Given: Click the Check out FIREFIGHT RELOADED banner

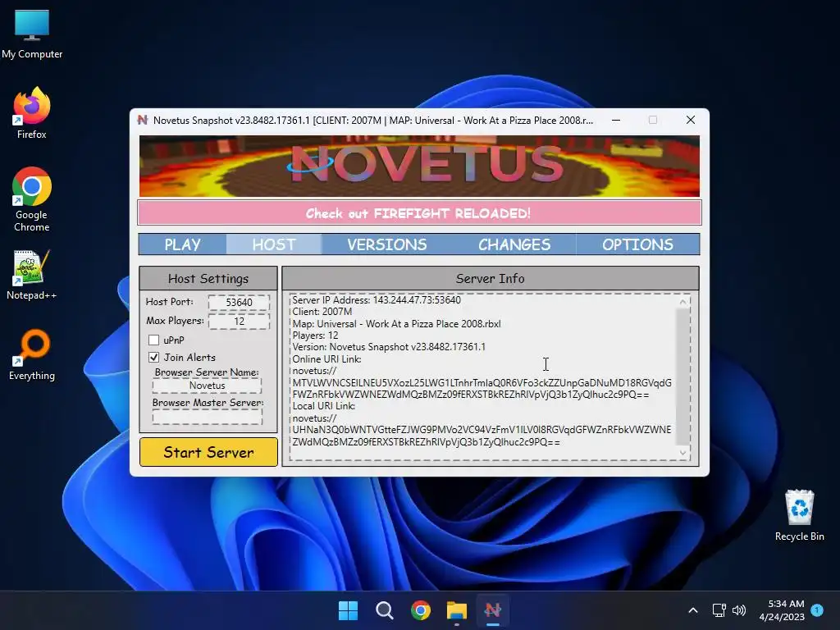Looking at the screenshot, I should [419, 213].
